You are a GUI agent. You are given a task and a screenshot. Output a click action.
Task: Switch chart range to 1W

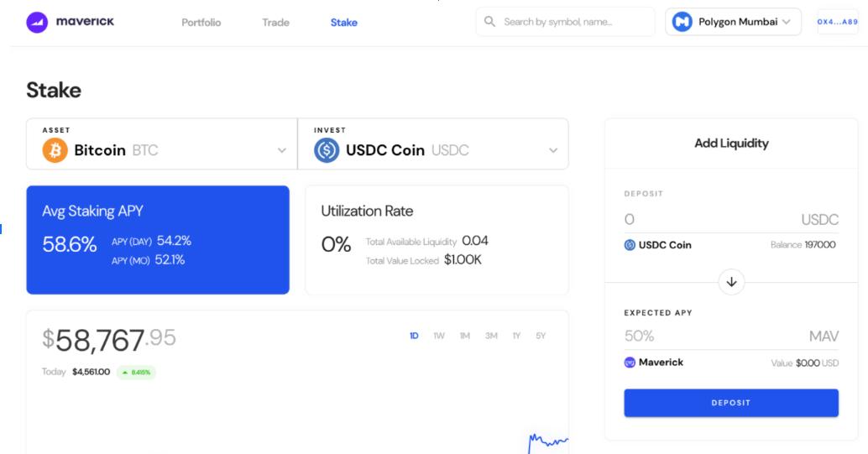(439, 336)
